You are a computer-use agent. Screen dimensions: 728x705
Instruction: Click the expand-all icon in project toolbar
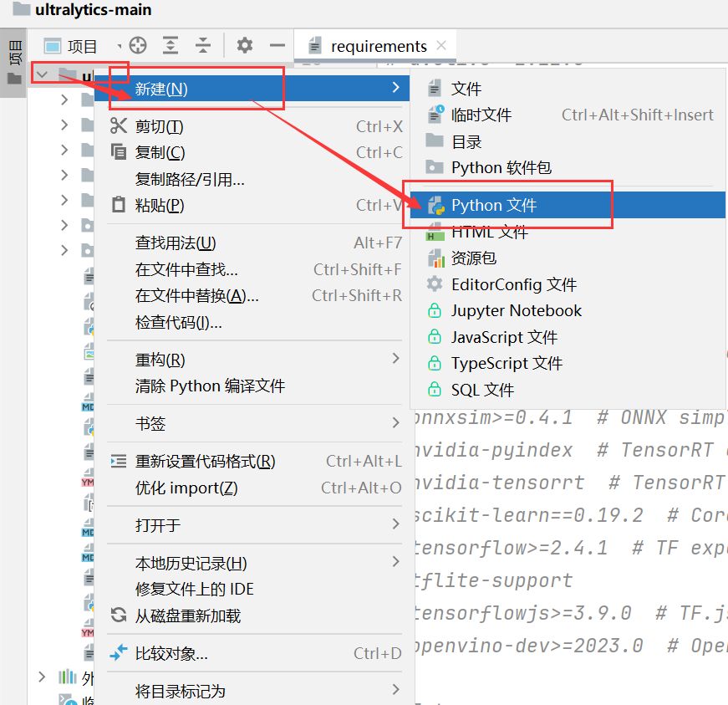(170, 46)
